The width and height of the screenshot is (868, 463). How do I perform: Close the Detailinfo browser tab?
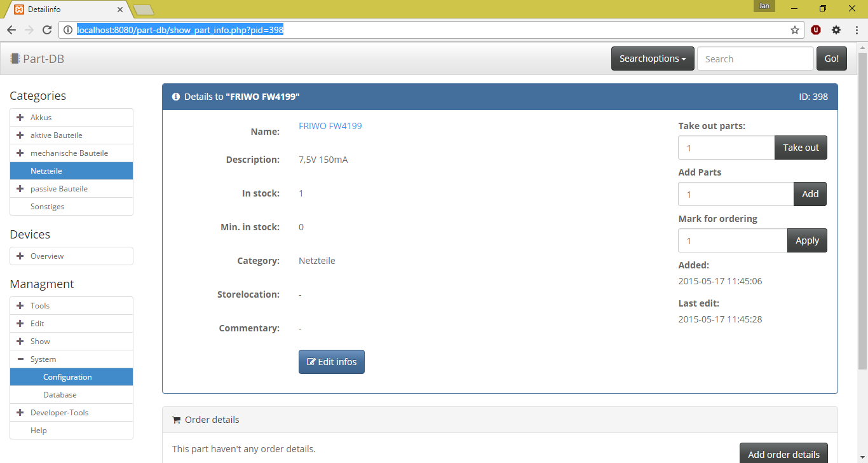click(x=120, y=10)
